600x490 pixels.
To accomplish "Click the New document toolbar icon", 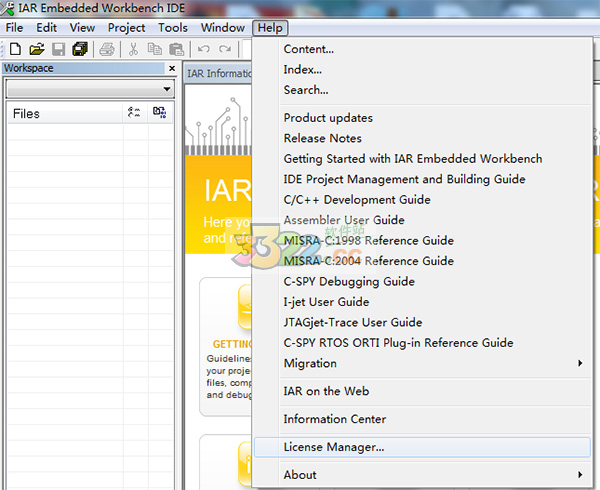I will point(15,49).
